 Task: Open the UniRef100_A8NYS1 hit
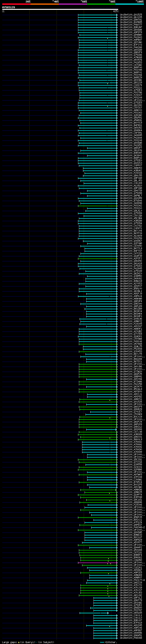(x=131, y=399)
